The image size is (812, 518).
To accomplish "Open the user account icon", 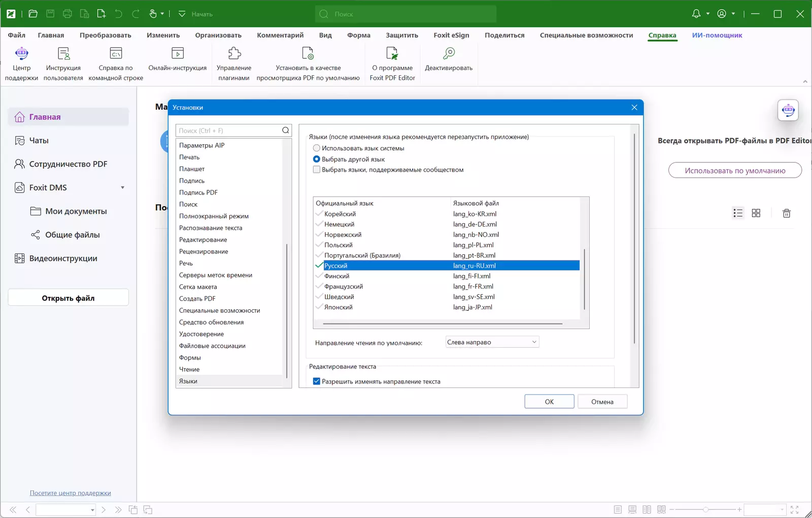I will click(722, 14).
